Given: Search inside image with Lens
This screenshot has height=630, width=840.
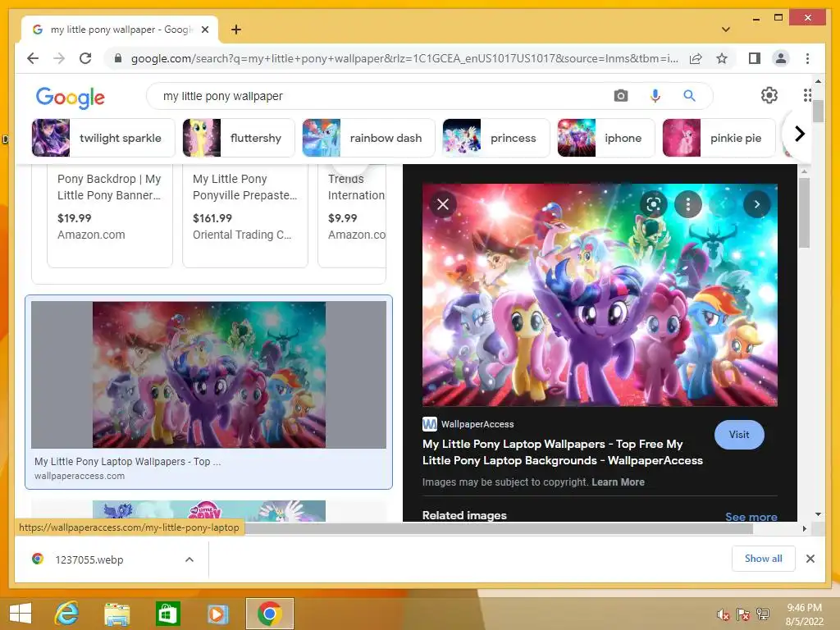Looking at the screenshot, I should [653, 204].
